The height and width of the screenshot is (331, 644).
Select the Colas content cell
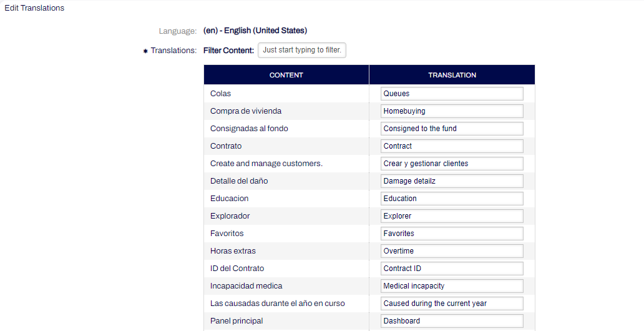[286, 94]
